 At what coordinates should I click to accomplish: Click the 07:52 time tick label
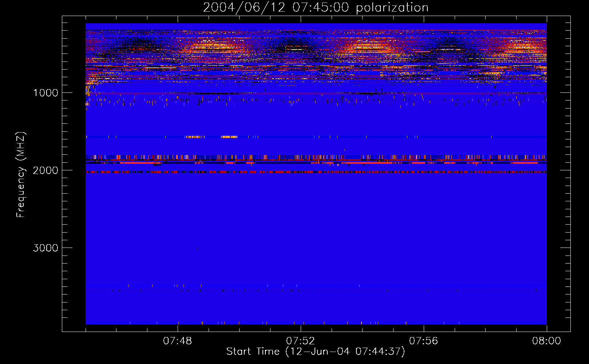301,341
